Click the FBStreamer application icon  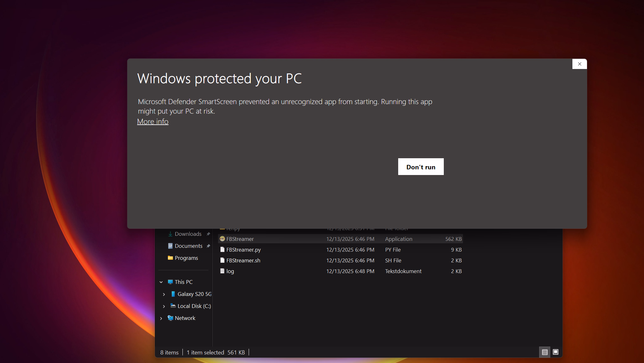tap(222, 239)
